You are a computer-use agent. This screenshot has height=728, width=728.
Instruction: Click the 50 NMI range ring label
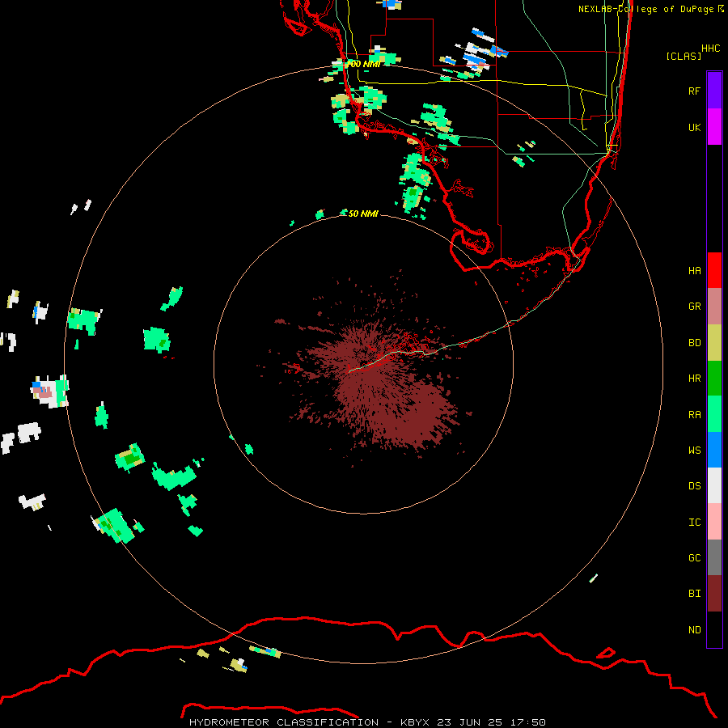click(363, 214)
